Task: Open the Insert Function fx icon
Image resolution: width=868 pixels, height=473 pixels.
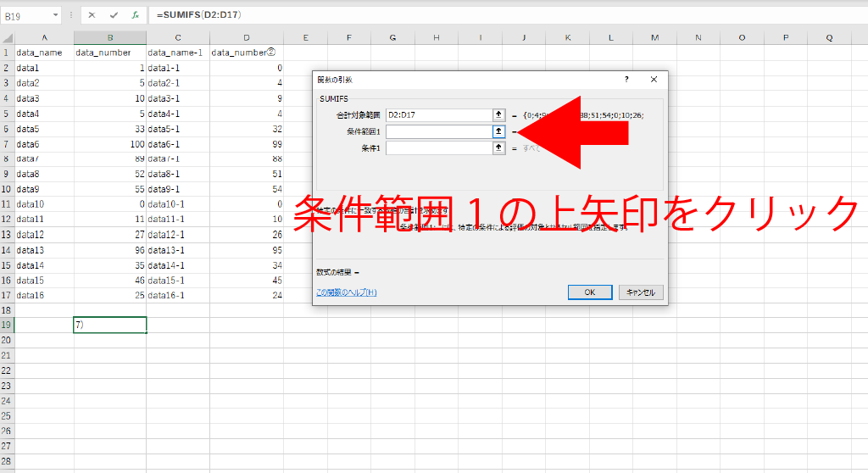Action: (x=135, y=15)
